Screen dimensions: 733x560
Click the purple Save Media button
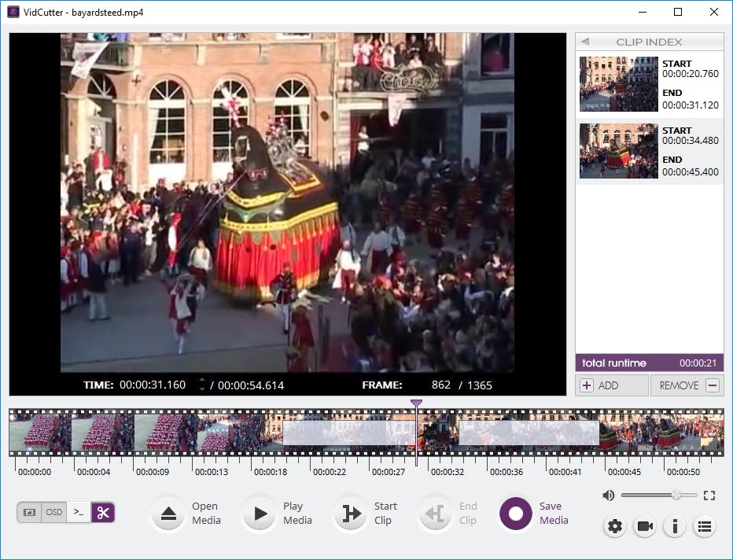[516, 514]
